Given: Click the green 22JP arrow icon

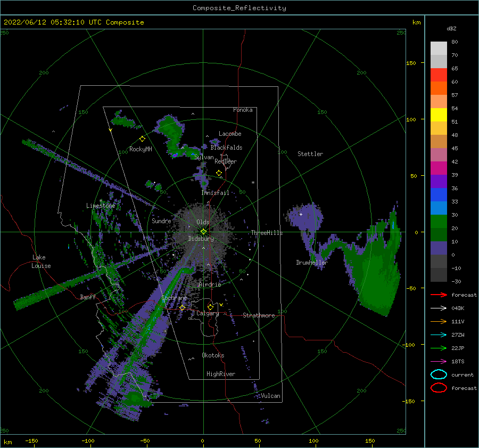Looking at the screenshot, I should (439, 348).
